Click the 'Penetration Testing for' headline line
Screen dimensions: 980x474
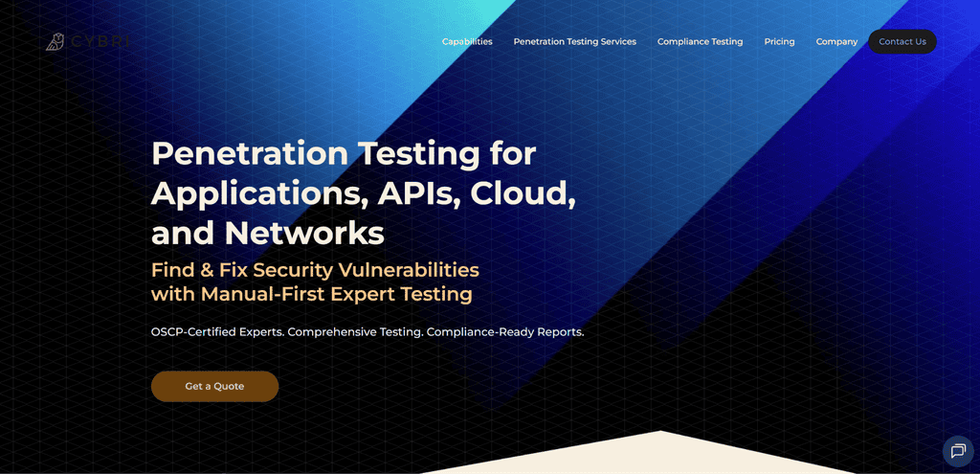(344, 153)
